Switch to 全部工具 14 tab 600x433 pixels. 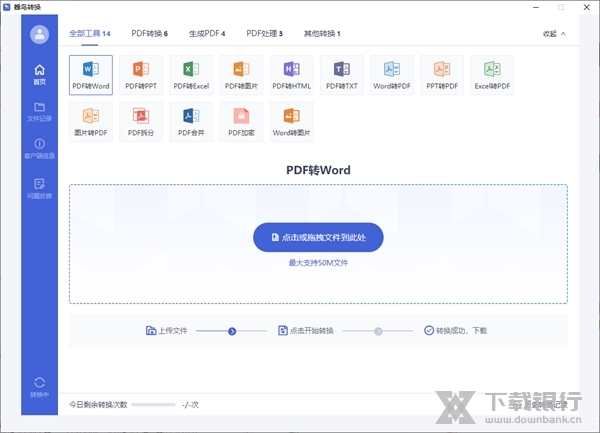pos(90,34)
